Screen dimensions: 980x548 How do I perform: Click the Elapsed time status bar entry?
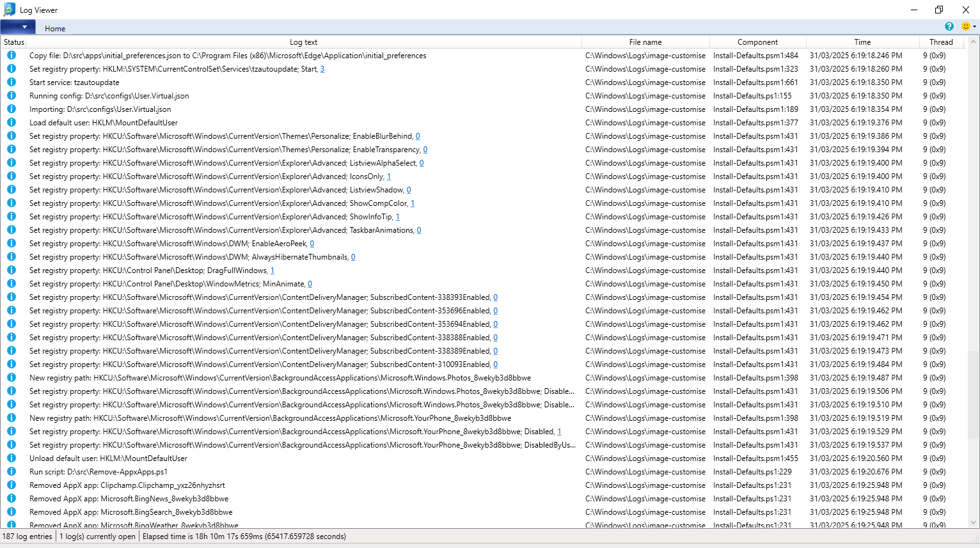tap(244, 536)
